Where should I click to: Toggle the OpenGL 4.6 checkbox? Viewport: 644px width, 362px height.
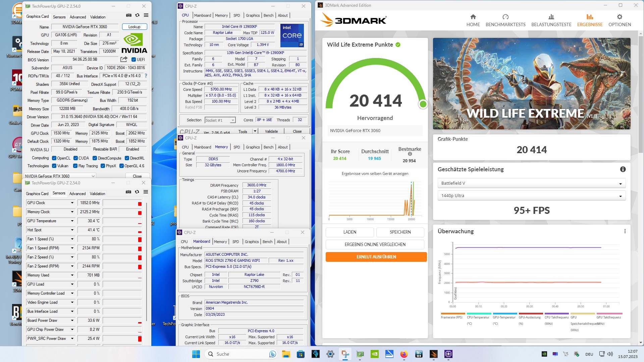click(121, 166)
